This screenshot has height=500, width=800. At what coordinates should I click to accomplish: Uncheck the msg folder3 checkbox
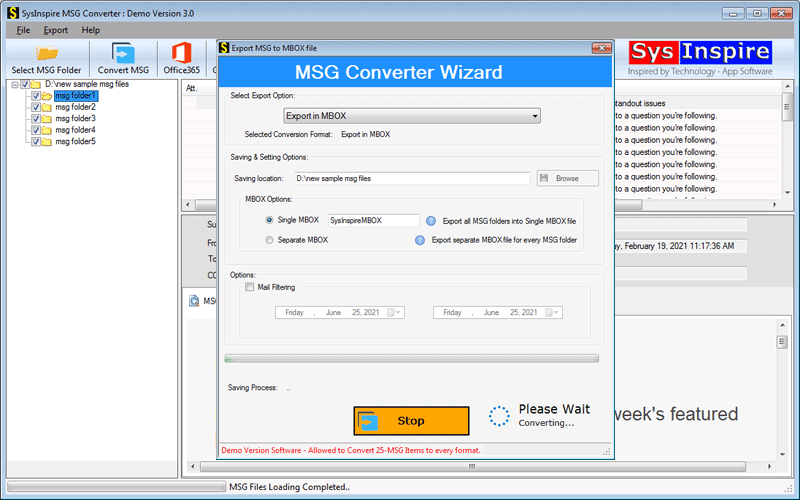36,119
